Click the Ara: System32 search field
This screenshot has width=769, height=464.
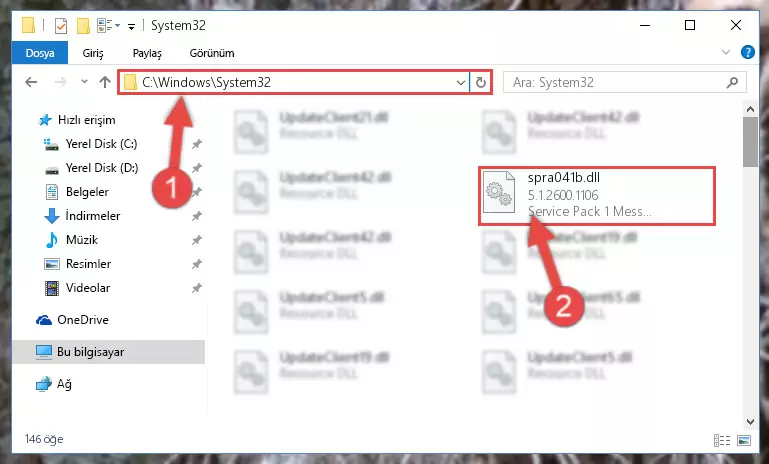click(x=616, y=82)
